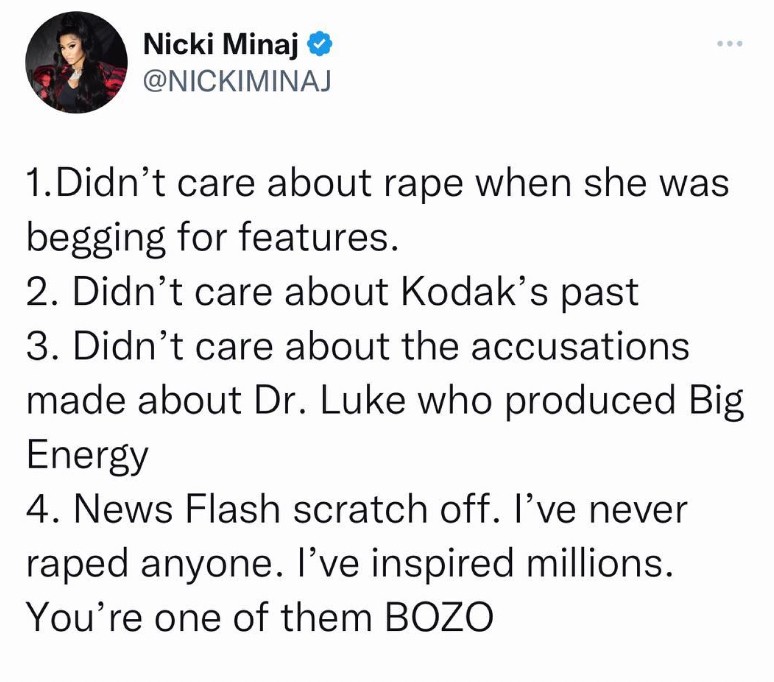Screen dimensions: 774x682
Task: Open the three-dot more options menu
Action: point(730,44)
